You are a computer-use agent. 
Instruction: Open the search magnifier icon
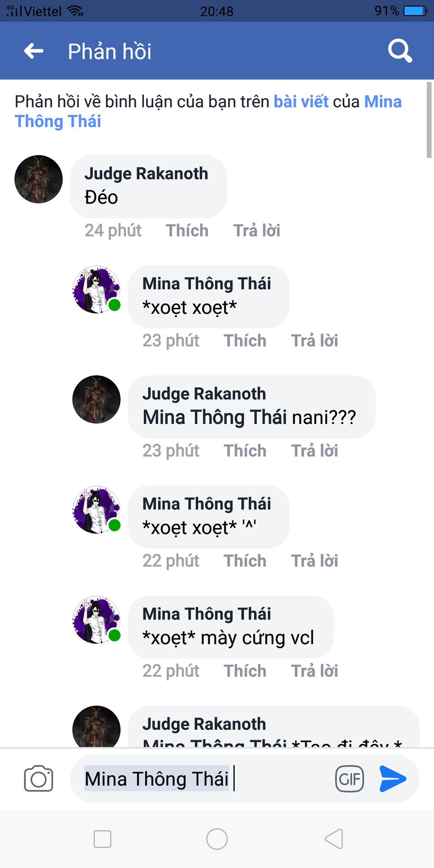pos(400,51)
